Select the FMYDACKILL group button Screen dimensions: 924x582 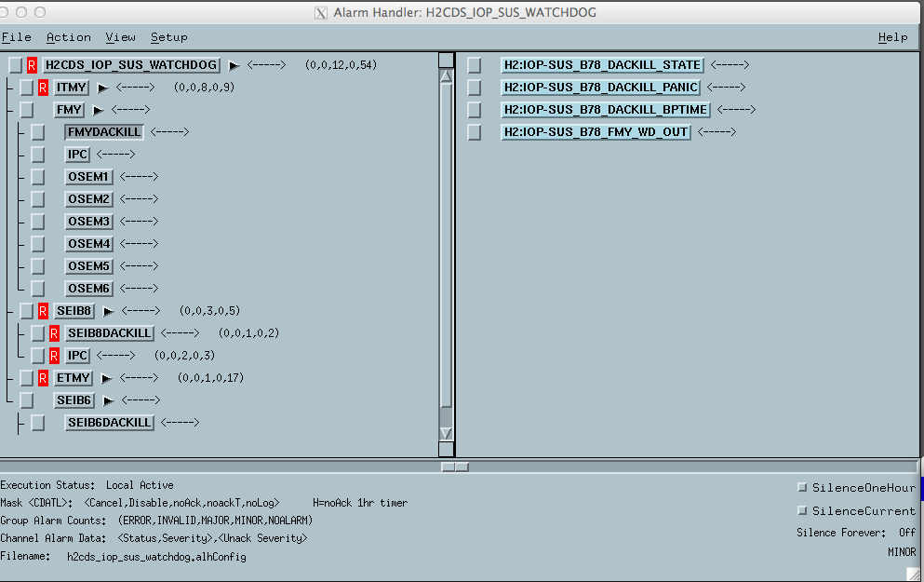[104, 132]
